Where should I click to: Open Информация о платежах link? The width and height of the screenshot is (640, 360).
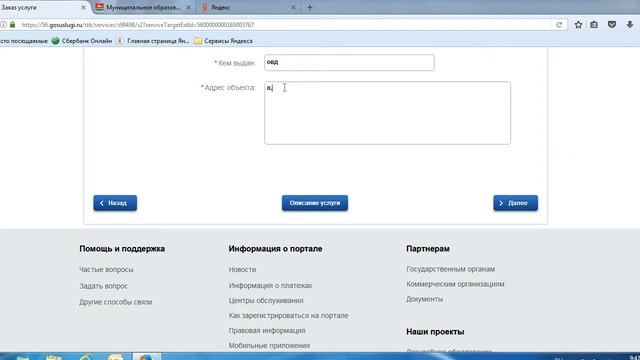pos(270,285)
